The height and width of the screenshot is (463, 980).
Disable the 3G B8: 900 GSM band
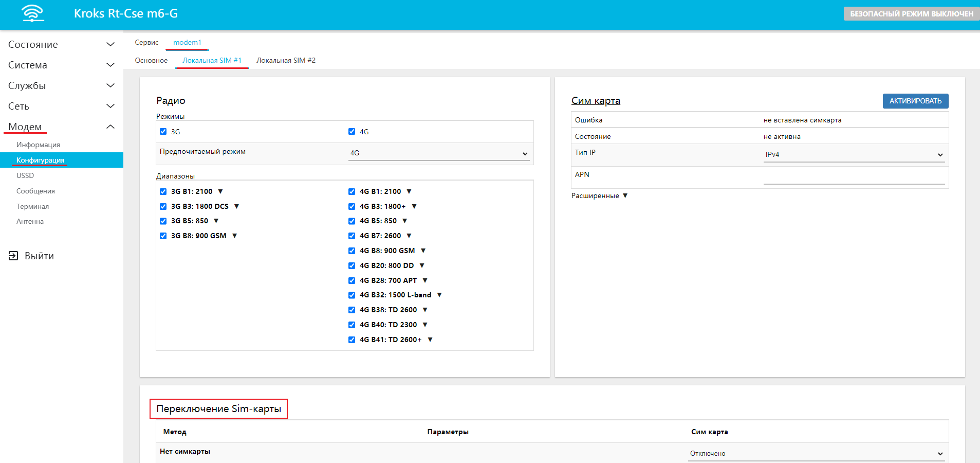[x=163, y=236]
